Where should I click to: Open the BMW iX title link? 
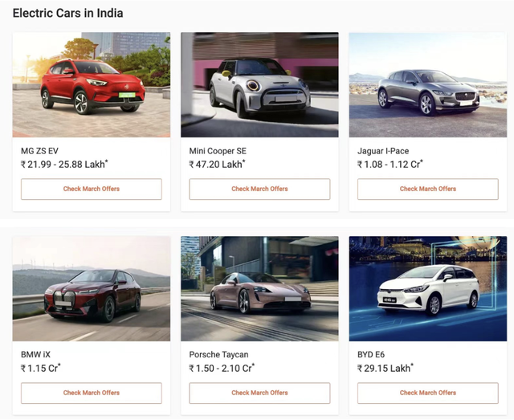click(x=35, y=355)
